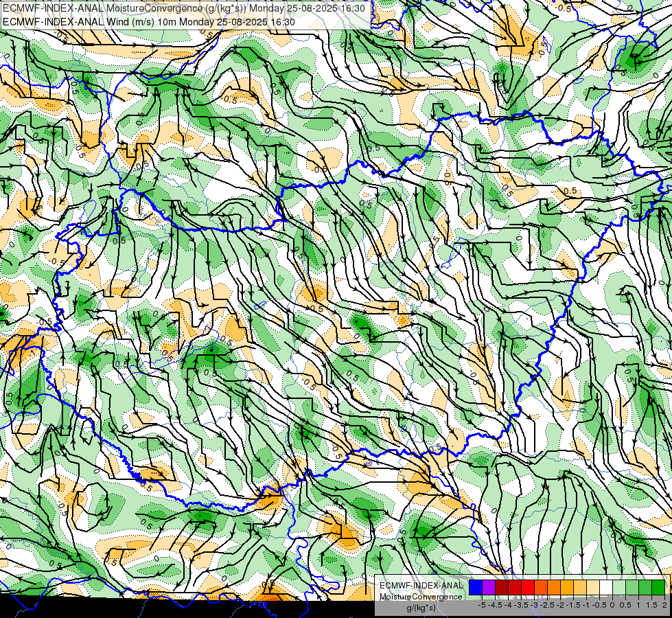Viewport: 672px width, 618px height.
Task: Click the Wind (m/s) 10m title line
Action: pos(148,22)
